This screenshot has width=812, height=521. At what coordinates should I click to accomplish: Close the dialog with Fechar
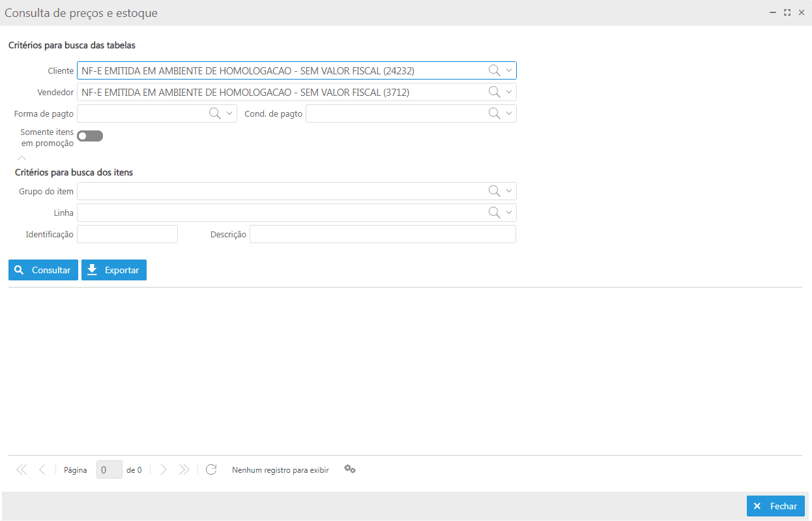point(776,505)
